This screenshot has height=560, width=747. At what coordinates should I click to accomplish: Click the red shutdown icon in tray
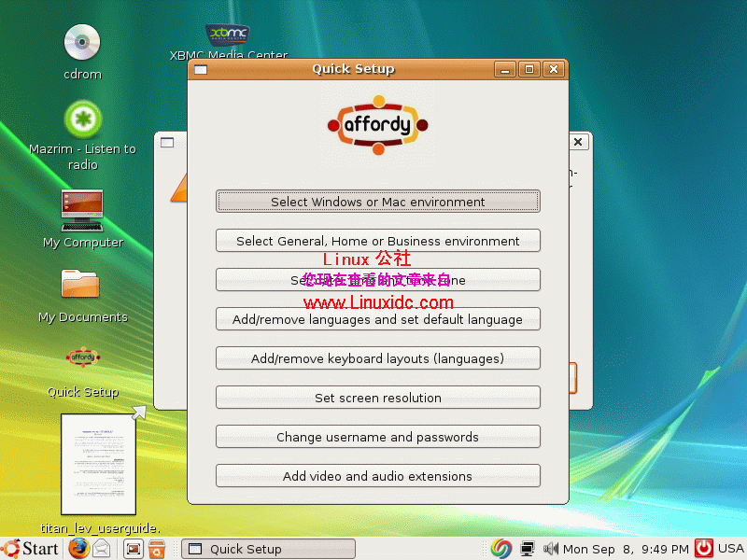pyautogui.click(x=704, y=549)
